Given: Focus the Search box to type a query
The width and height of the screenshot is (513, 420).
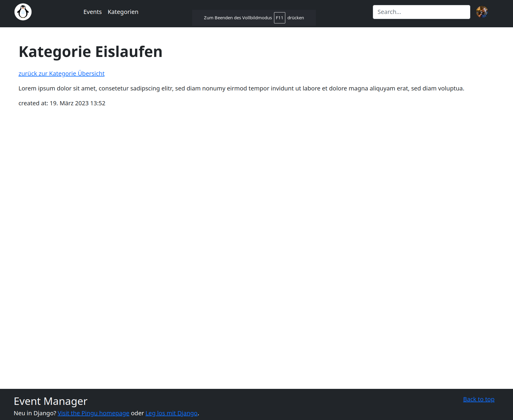Looking at the screenshot, I should tap(421, 12).
